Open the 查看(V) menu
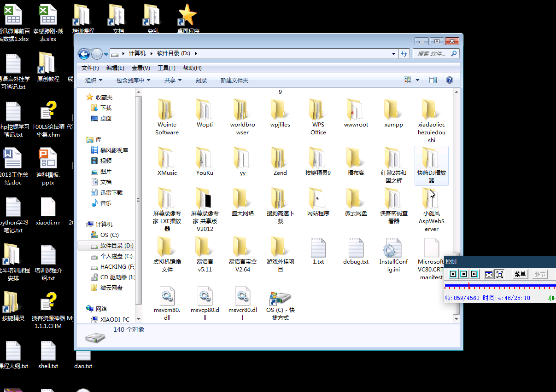556x392 pixels. [141, 68]
